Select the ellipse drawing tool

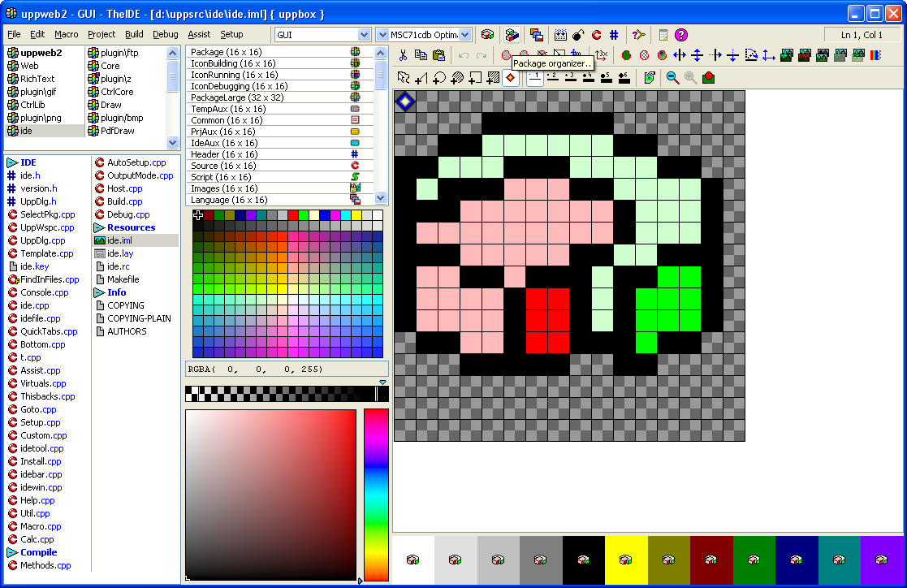coord(438,78)
